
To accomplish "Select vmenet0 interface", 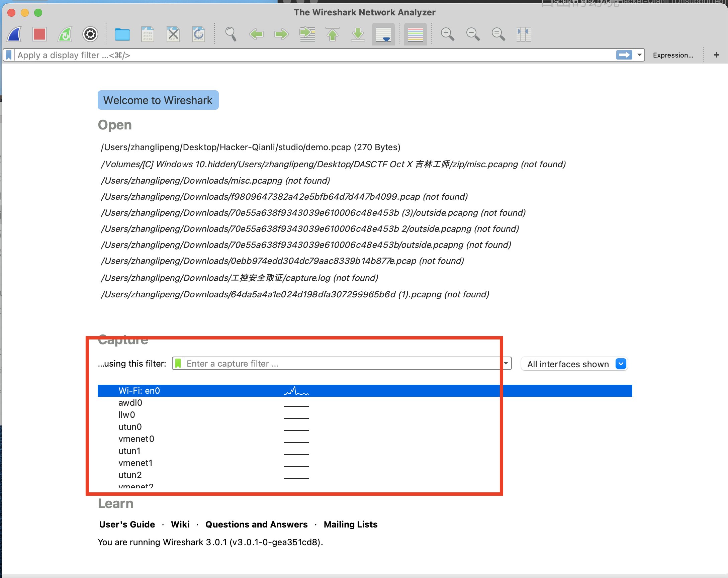I will [365, 439].
